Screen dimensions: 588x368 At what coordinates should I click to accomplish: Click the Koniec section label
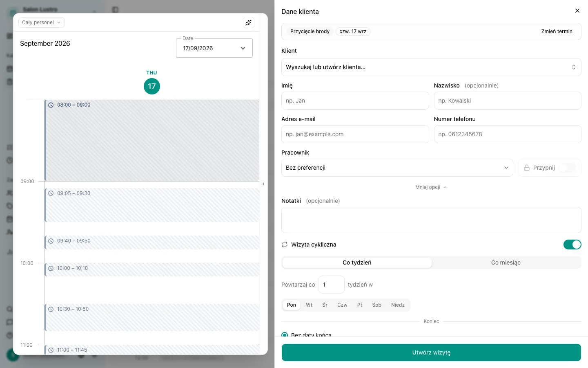431,321
